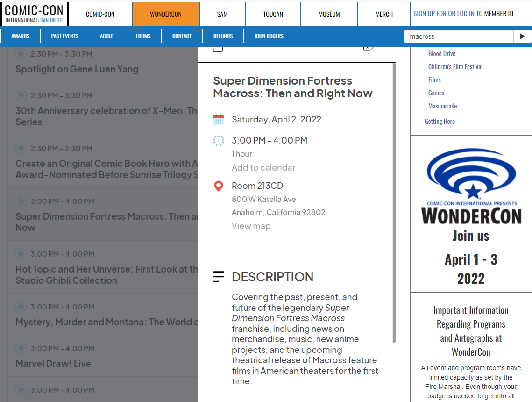Click the View map link

pos(251,226)
